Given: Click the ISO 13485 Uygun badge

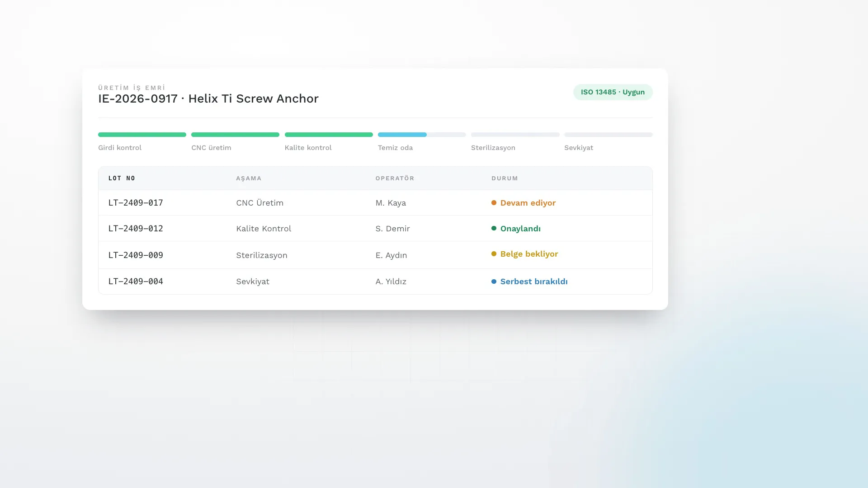Looking at the screenshot, I should 613,92.
